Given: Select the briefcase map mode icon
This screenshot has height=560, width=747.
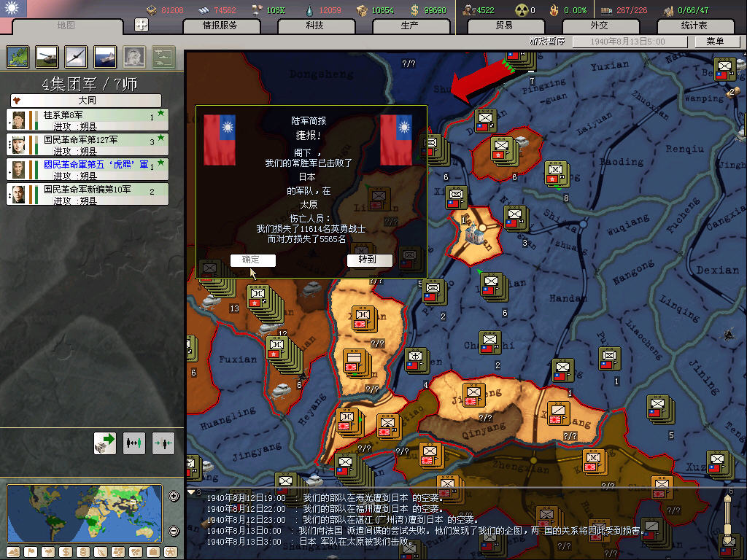Looking at the screenshot, I should (x=153, y=553).
